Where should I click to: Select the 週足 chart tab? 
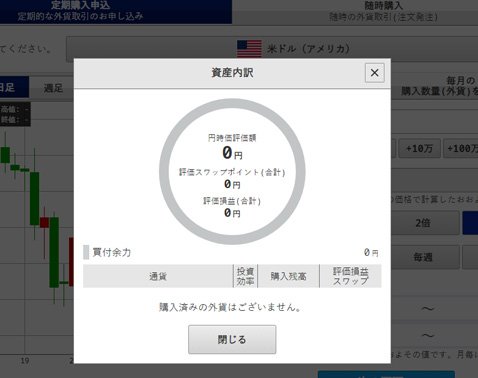[53, 88]
